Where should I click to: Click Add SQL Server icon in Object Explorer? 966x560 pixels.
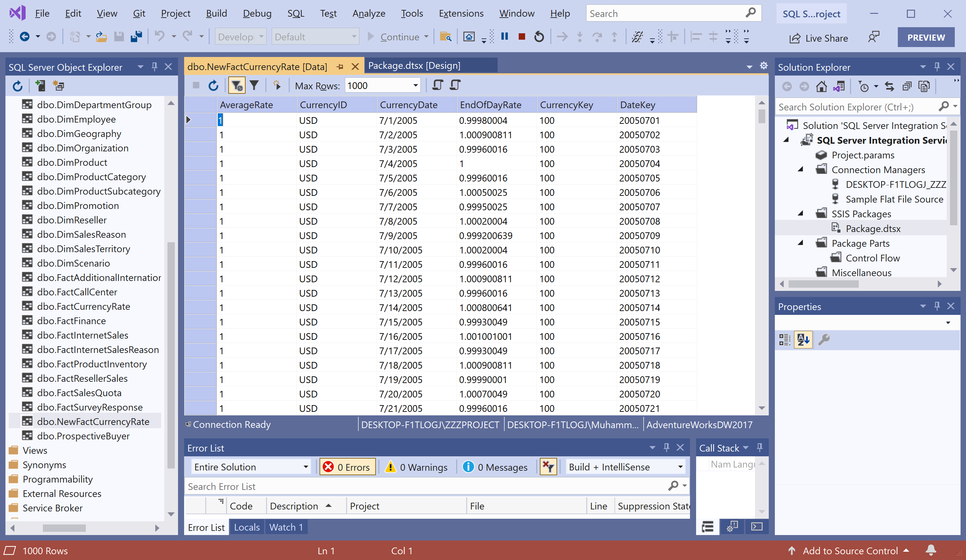click(40, 85)
